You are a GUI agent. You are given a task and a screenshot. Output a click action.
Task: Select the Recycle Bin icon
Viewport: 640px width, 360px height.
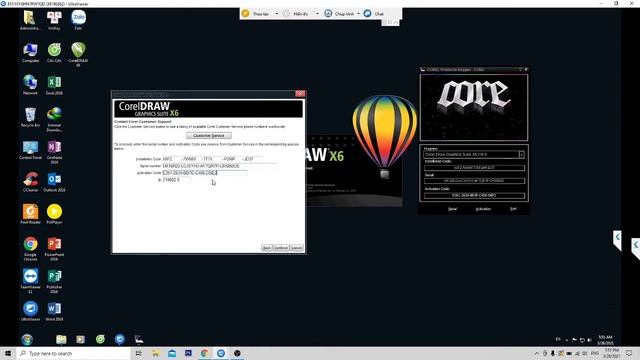click(30, 117)
